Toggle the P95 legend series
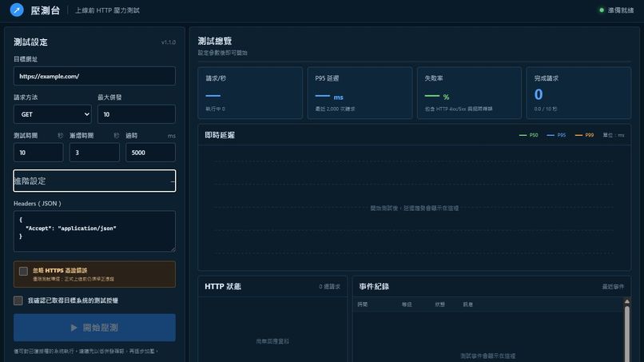This screenshot has width=644, height=362. coord(556,135)
